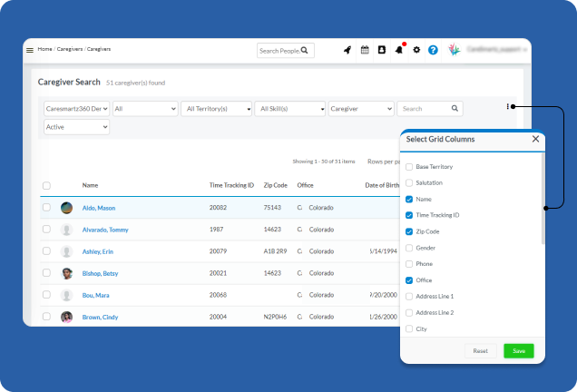Viewport: 577px width, 392px height.
Task: Click the three-dot grid columns menu
Action: coord(507,106)
